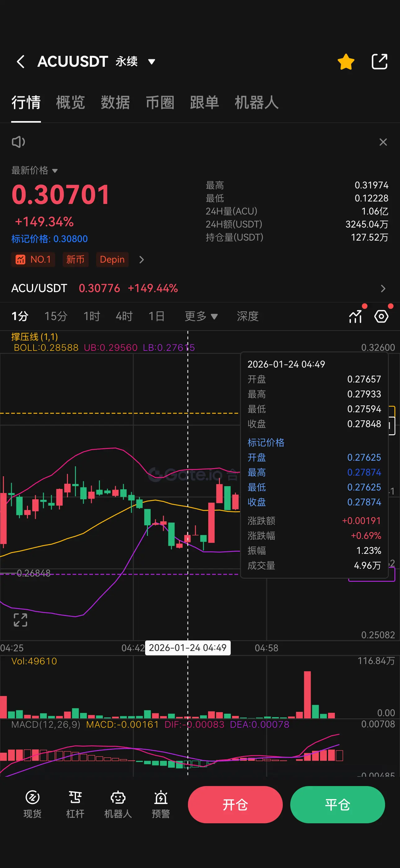Open the chart indicators icon
Viewport: 400px width, 868px height.
point(355,316)
